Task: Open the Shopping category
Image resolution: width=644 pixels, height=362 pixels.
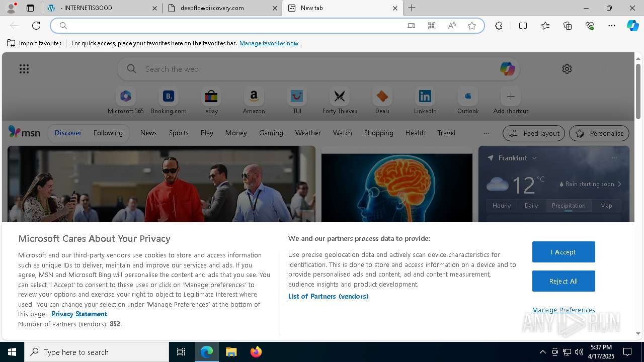Action: 379,133
